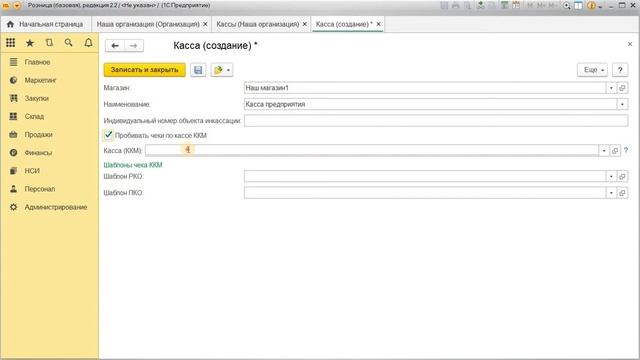This screenshot has width=640, height=360.
Task: Open Склад section
Action: (49, 116)
